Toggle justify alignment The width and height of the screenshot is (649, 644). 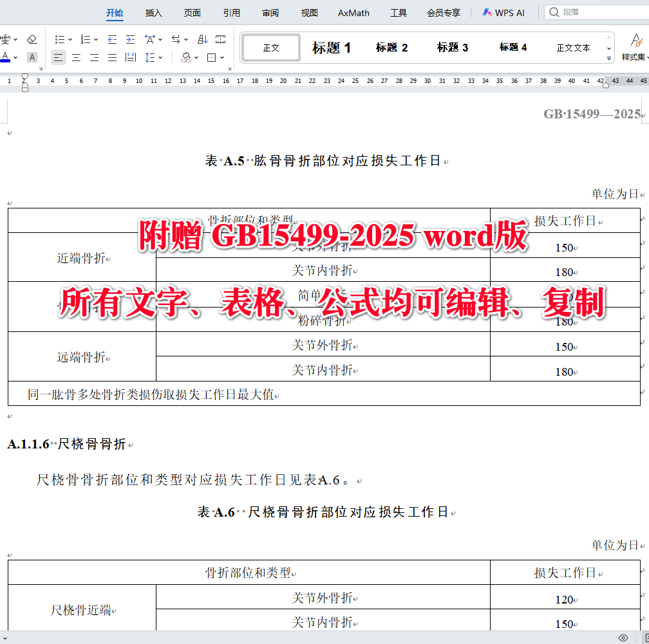coord(112,57)
